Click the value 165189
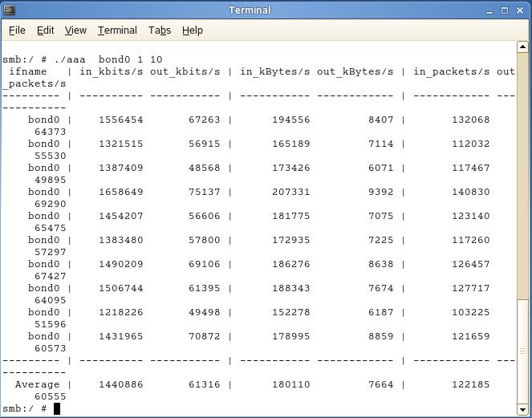 pyautogui.click(x=290, y=144)
